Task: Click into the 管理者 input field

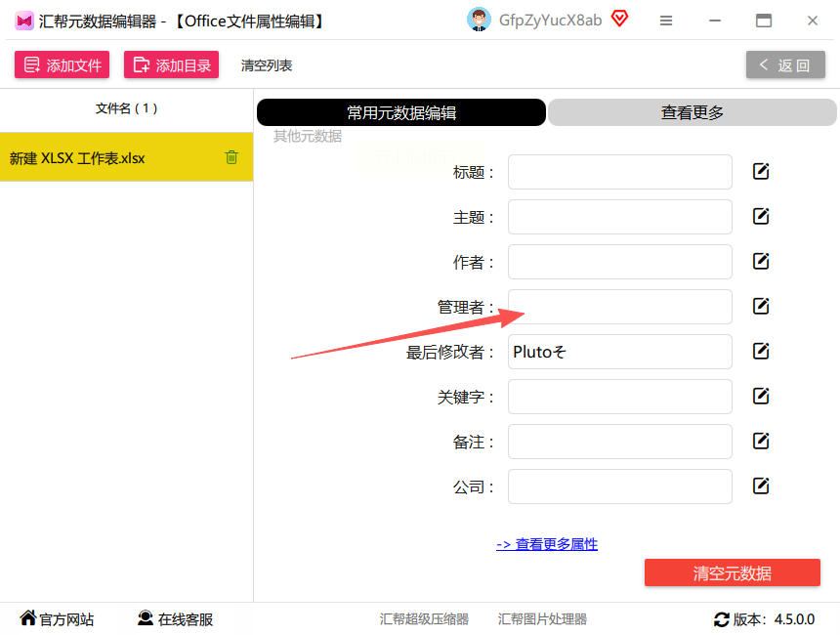Action: tap(620, 307)
